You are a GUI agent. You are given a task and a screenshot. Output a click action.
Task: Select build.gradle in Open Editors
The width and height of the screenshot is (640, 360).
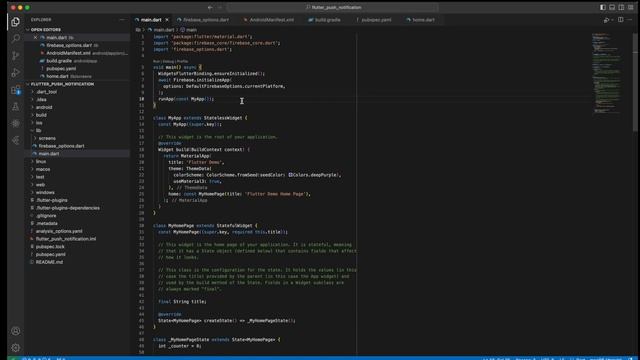(x=59, y=61)
